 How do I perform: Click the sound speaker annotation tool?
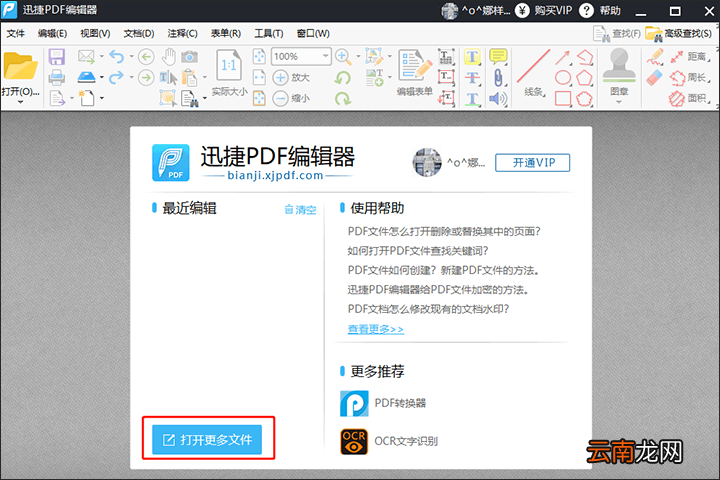498,98
